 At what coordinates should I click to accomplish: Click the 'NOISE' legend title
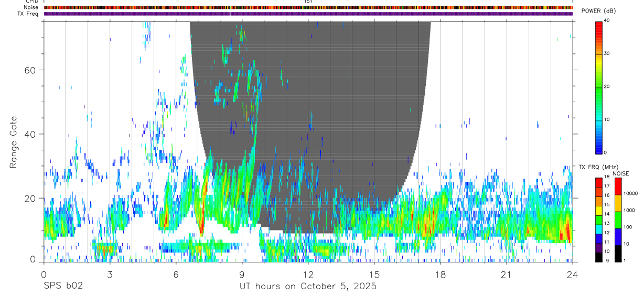[620, 173]
